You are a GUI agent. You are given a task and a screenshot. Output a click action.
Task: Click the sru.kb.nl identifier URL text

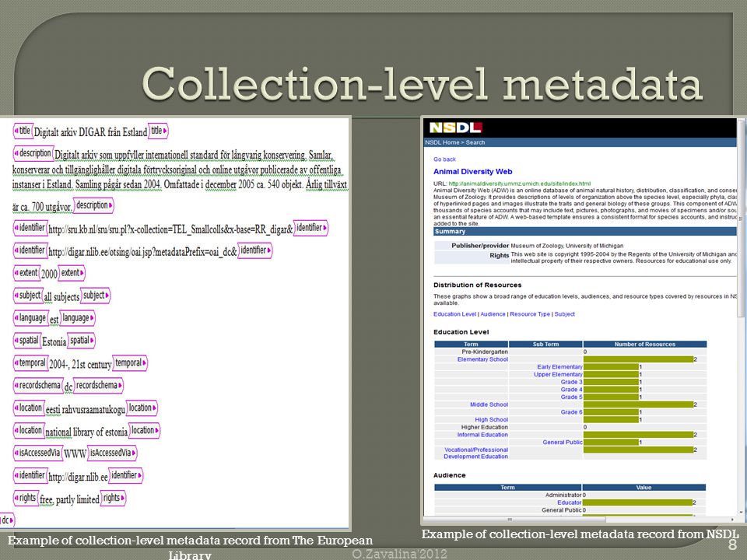170,229
